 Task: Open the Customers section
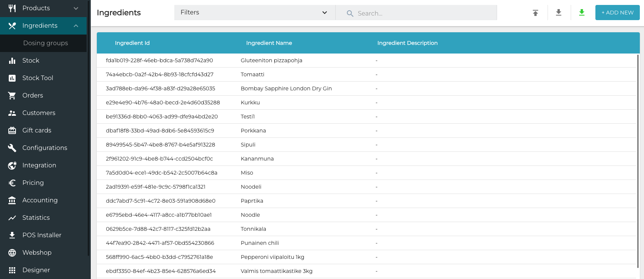(39, 113)
